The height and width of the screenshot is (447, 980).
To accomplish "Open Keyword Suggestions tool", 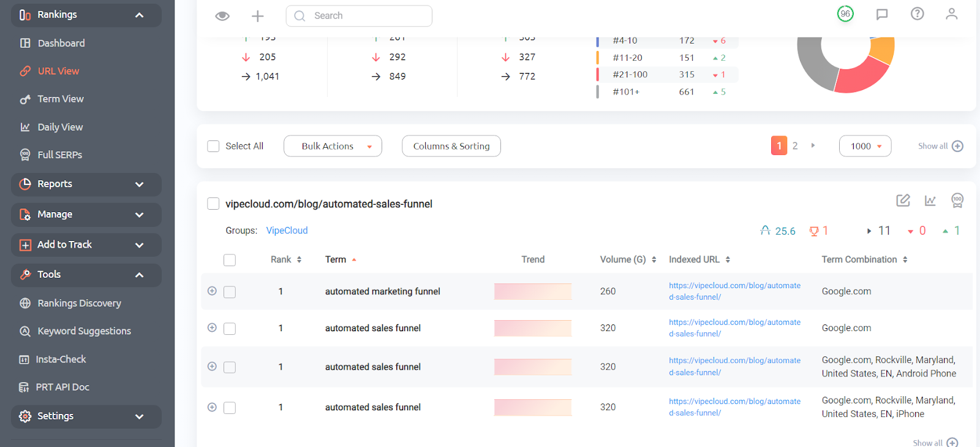I will tap(84, 331).
